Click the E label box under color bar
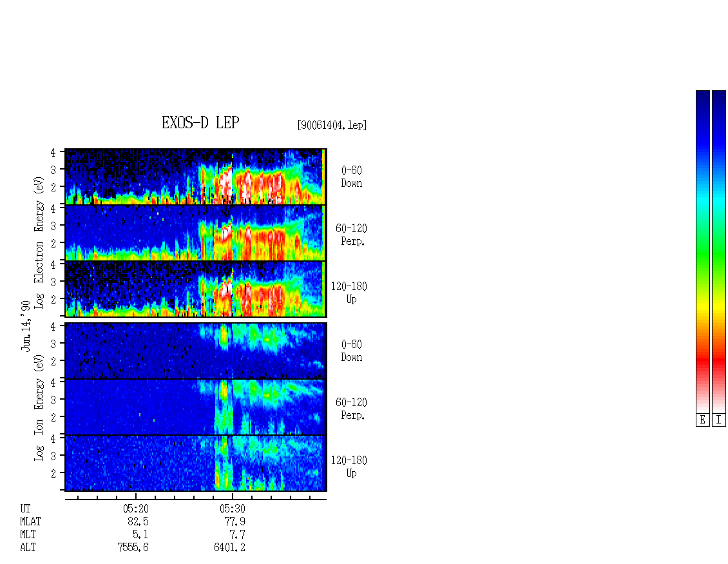 702,420
